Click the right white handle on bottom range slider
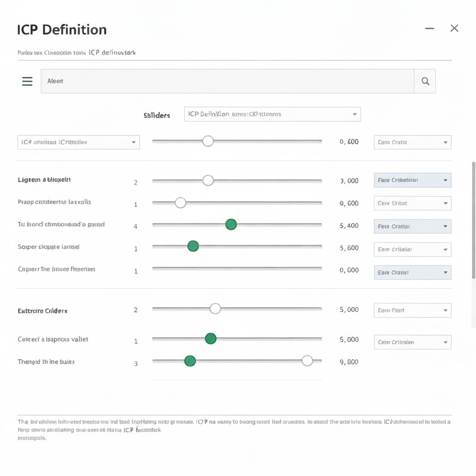 pyautogui.click(x=307, y=361)
